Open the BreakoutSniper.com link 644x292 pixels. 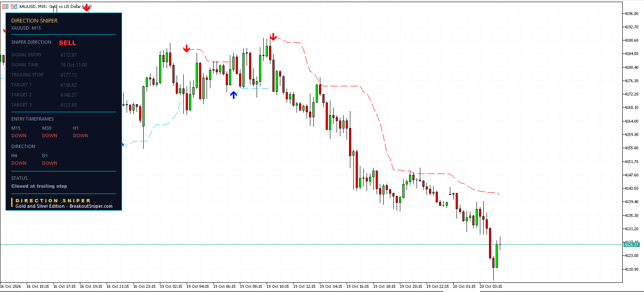tap(91, 206)
